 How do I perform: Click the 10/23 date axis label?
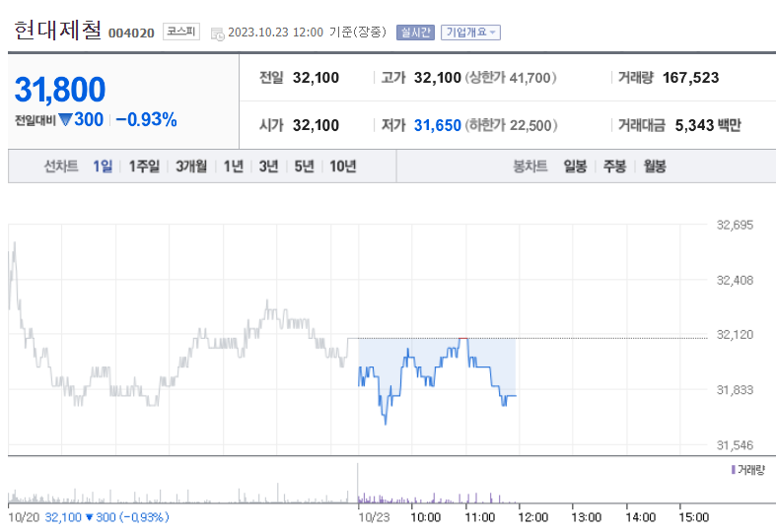click(x=374, y=517)
